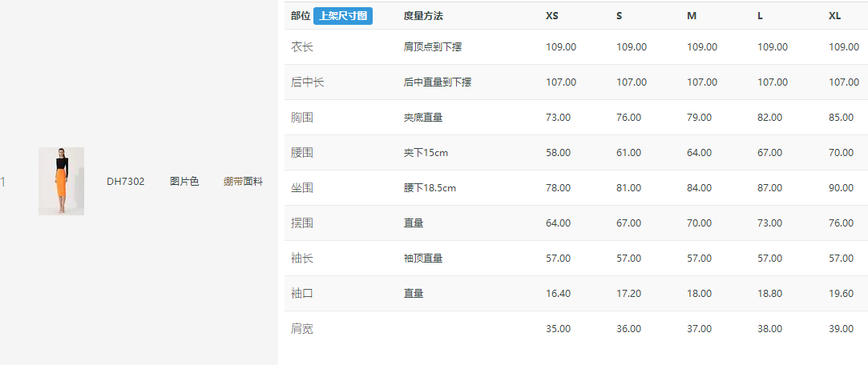The image size is (868, 365).
Task: Click 摆围 XL value 76.00
Action: (x=841, y=223)
